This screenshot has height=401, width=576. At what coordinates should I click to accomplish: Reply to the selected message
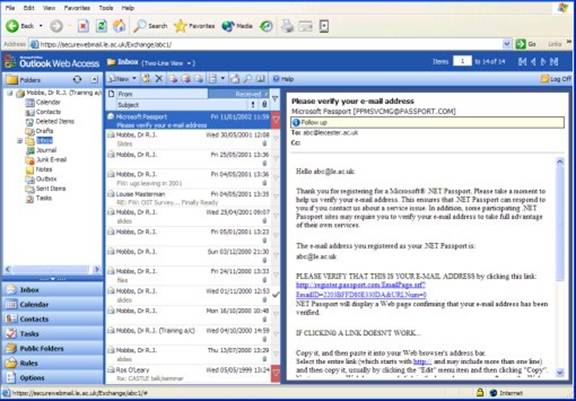(x=173, y=78)
